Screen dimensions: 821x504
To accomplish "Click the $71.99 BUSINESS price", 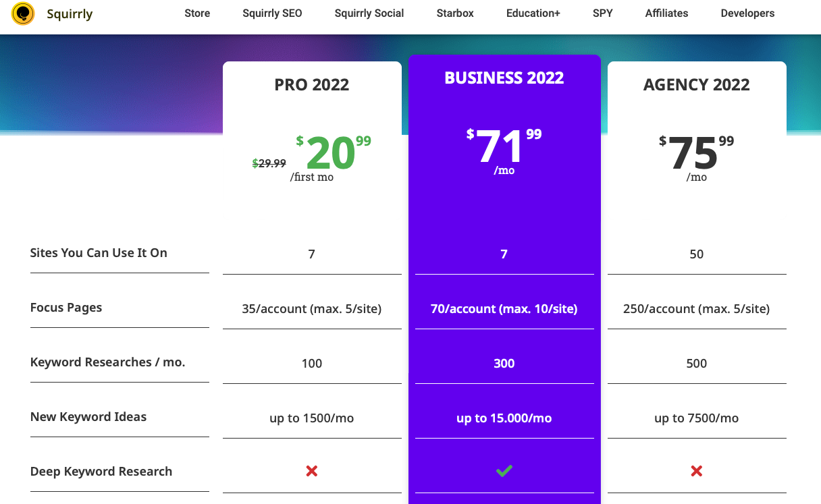I will click(x=504, y=146).
